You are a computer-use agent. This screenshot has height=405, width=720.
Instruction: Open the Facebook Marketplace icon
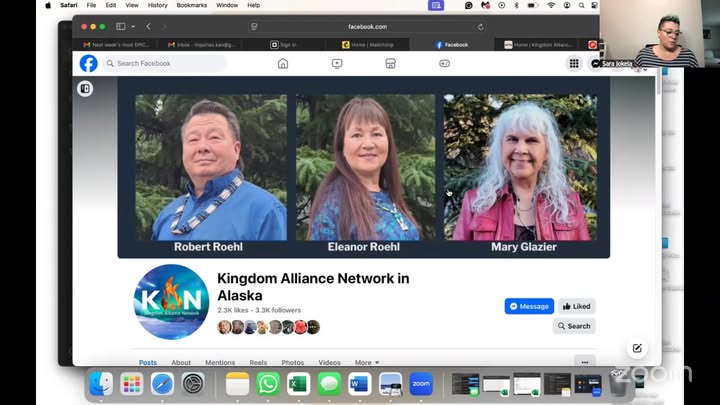tap(391, 63)
